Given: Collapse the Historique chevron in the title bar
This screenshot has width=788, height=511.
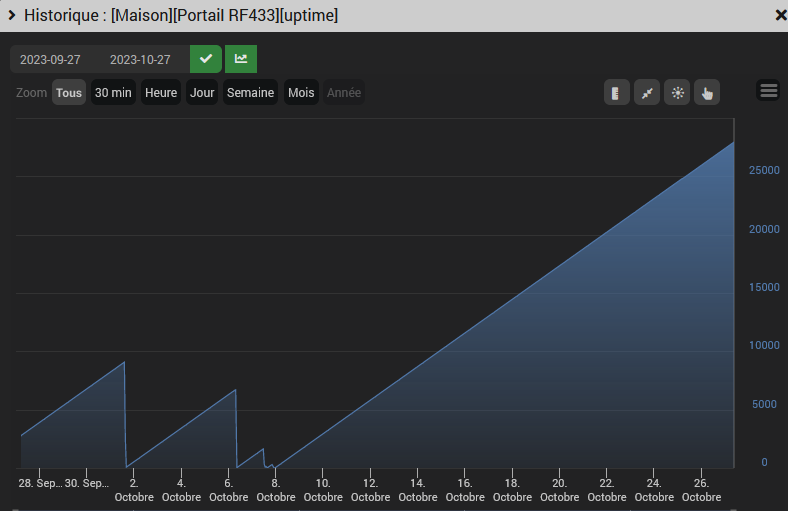Looking at the screenshot, I should pyautogui.click(x=12, y=16).
